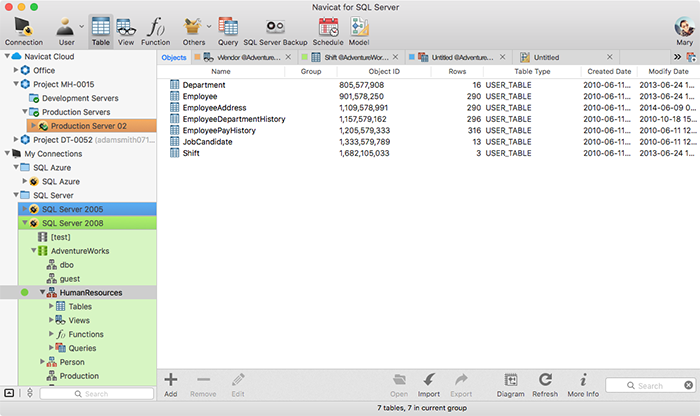
Task: Select the SQL Server 2005 connection
Action: (87, 209)
